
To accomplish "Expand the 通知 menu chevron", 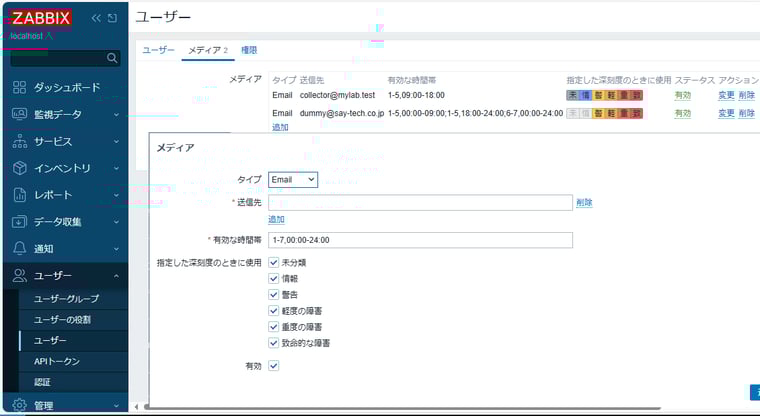I will [116, 249].
